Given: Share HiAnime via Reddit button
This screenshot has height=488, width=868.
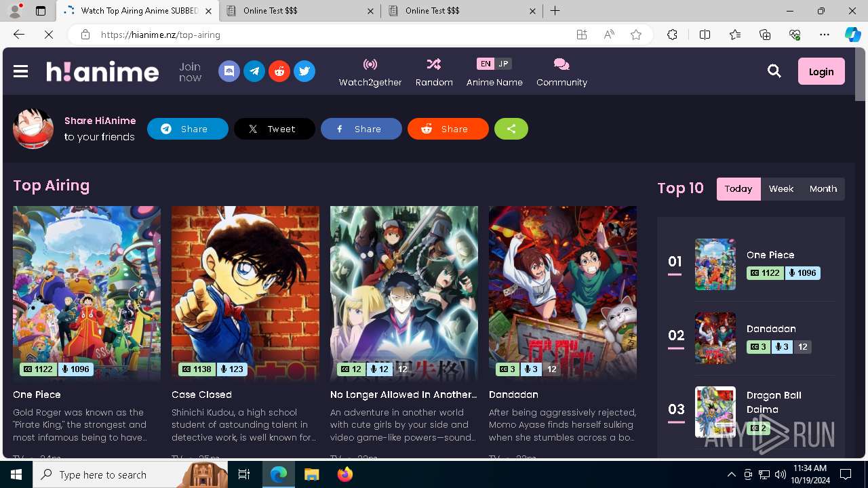Looking at the screenshot, I should click(x=448, y=129).
